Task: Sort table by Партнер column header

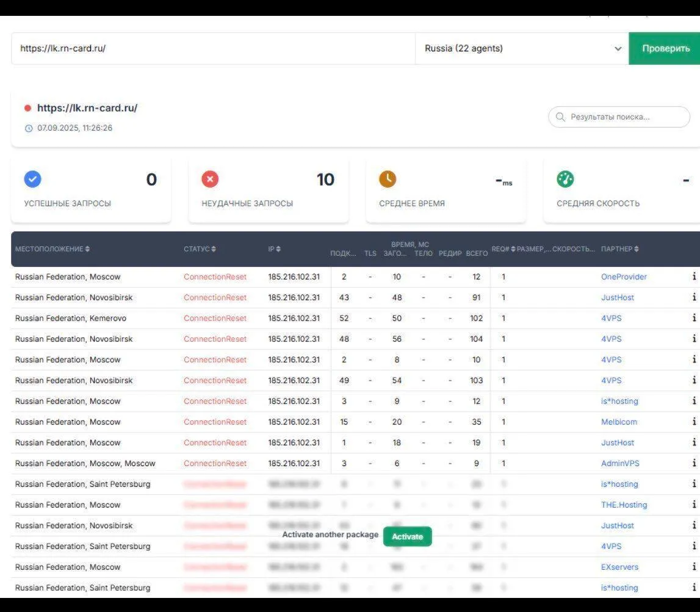Action: (619, 249)
